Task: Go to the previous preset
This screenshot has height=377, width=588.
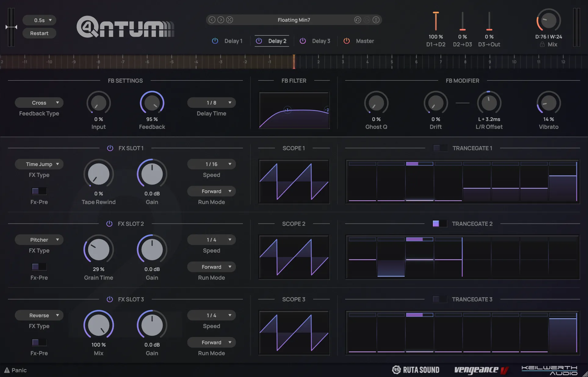Action: (x=212, y=20)
